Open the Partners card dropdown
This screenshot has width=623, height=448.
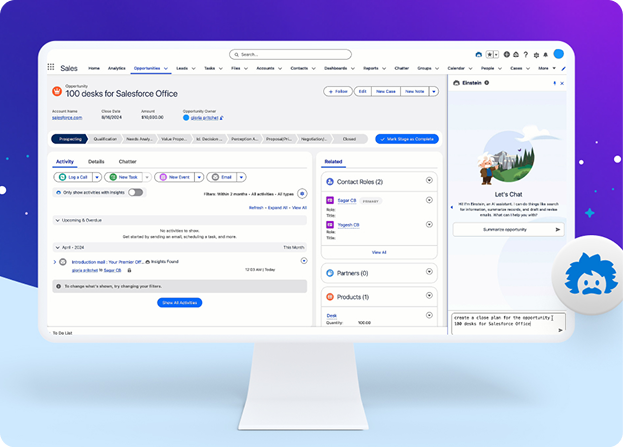tap(429, 272)
